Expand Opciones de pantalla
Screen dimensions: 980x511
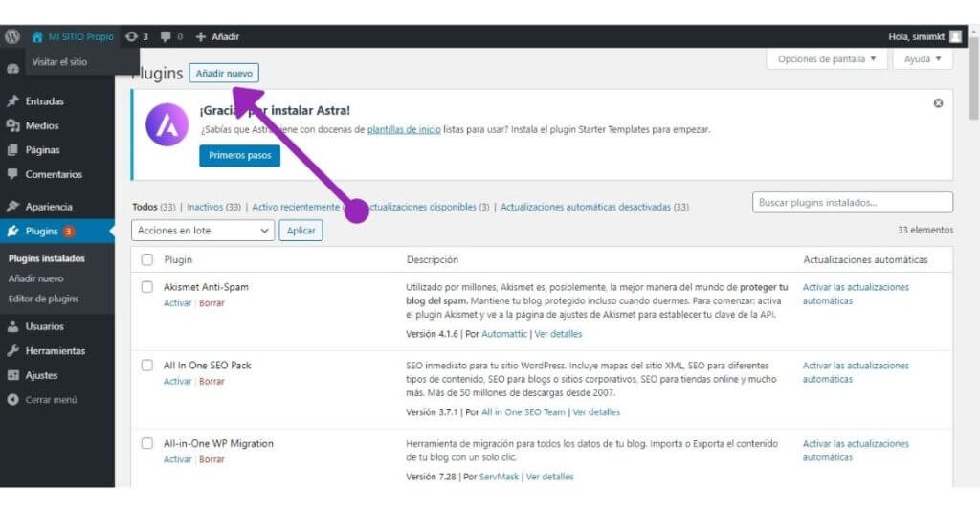tap(826, 58)
